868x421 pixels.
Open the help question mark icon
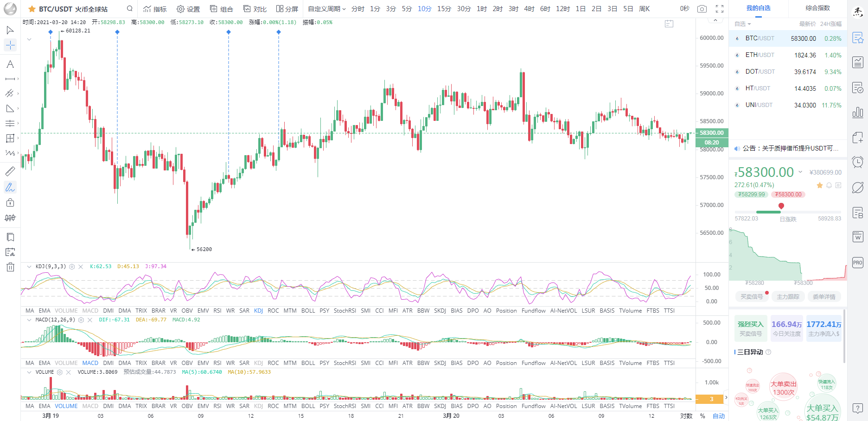pos(858,408)
